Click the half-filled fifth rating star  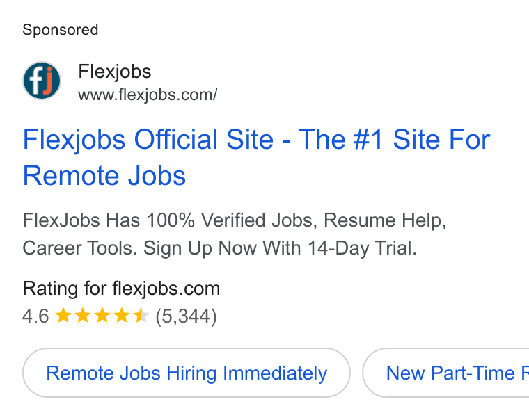[141, 316]
